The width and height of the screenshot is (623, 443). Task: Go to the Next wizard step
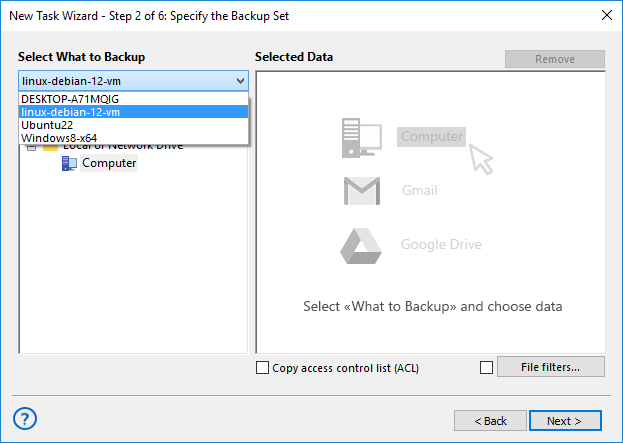pos(565,420)
